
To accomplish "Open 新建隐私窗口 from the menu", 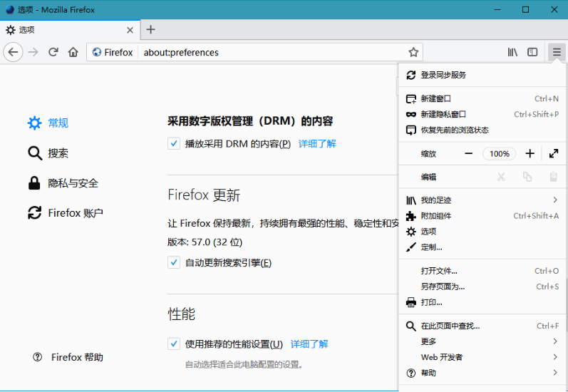I will (482, 114).
